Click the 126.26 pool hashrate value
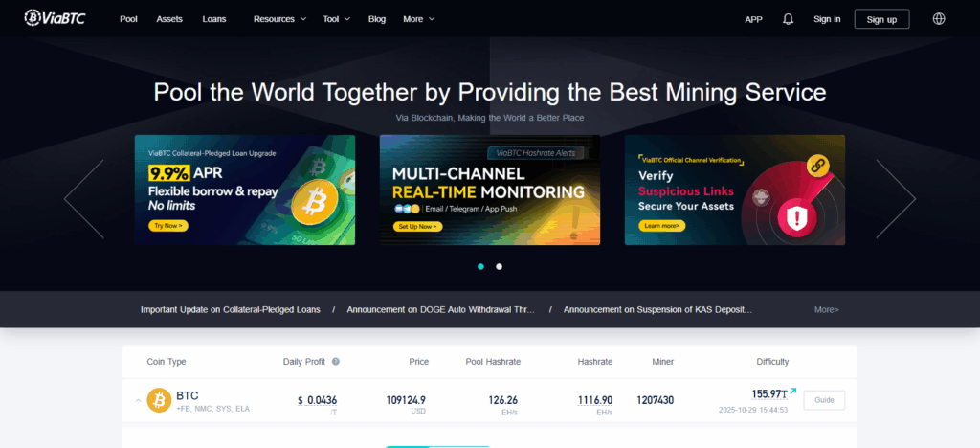 point(503,400)
